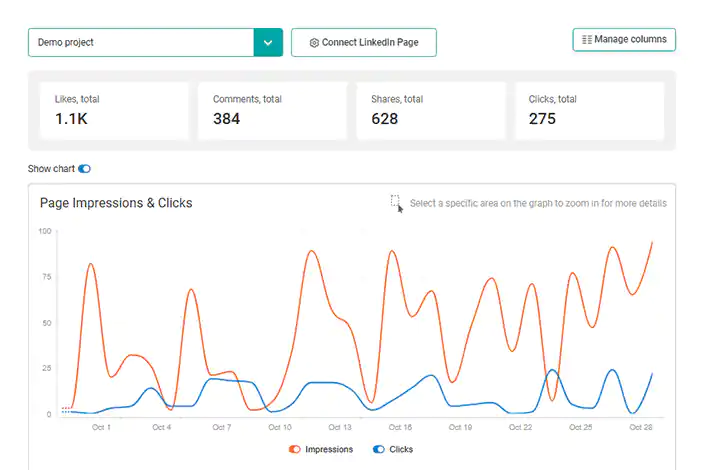Click the gear icon in Connect LinkedIn Page

click(x=314, y=43)
